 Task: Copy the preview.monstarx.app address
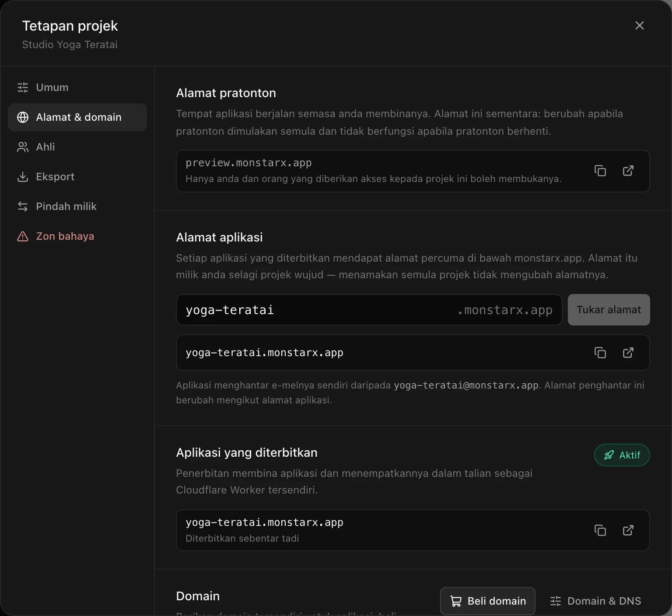click(x=600, y=171)
